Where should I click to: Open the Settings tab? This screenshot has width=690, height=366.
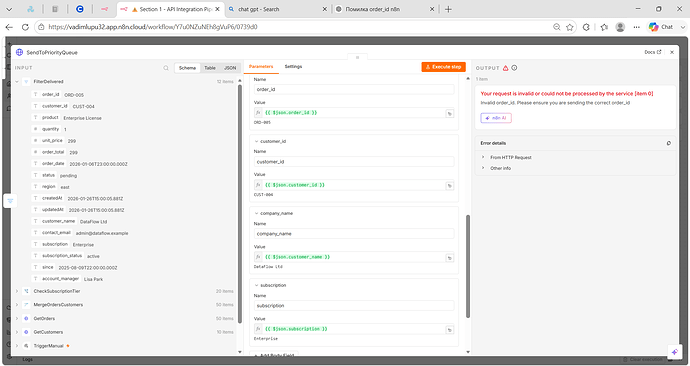point(293,67)
